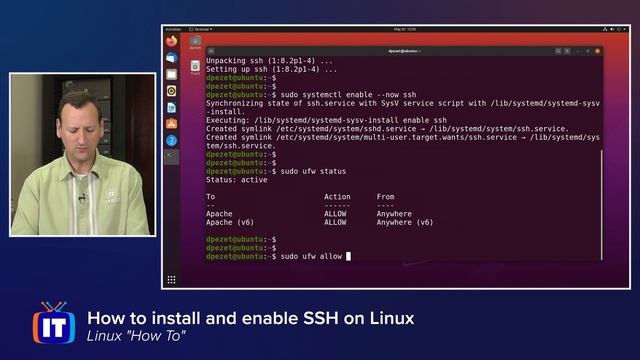This screenshot has width=640, height=360.
Task: Open the terminal hamburger menu
Action: click(x=567, y=51)
